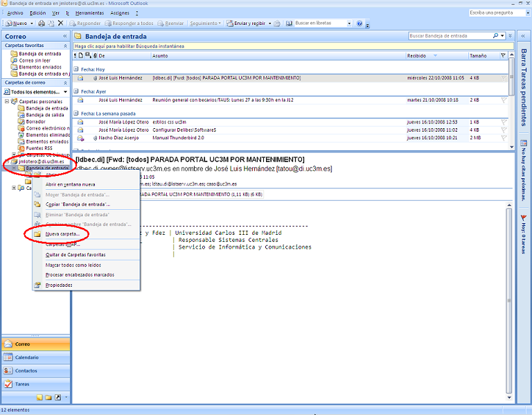Click the flag icon on Manual Thunderbird 2.0 row
The height and width of the screenshot is (415, 532).
click(x=504, y=138)
